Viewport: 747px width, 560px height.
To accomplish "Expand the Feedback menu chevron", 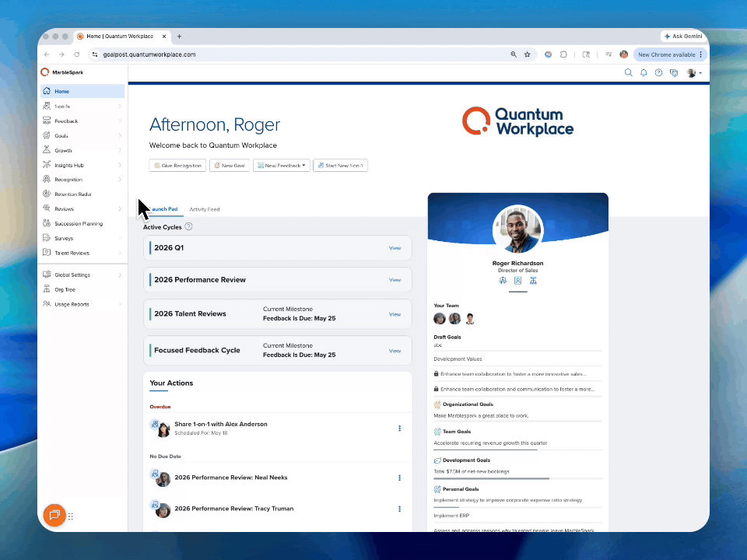I will tap(120, 121).
